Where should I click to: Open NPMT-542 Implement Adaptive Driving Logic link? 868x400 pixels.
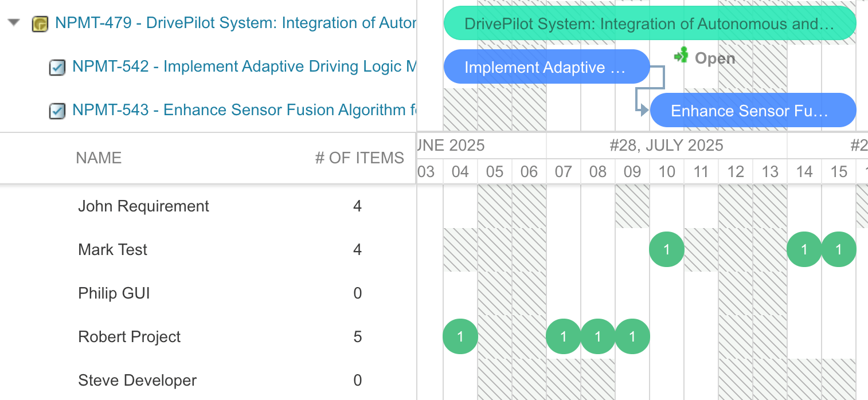[x=244, y=66]
